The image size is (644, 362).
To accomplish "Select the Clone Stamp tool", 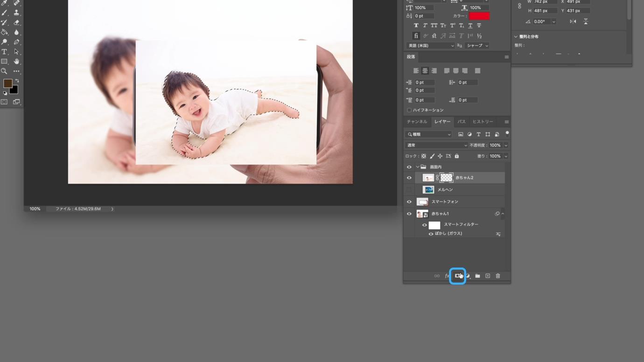I will [16, 13].
